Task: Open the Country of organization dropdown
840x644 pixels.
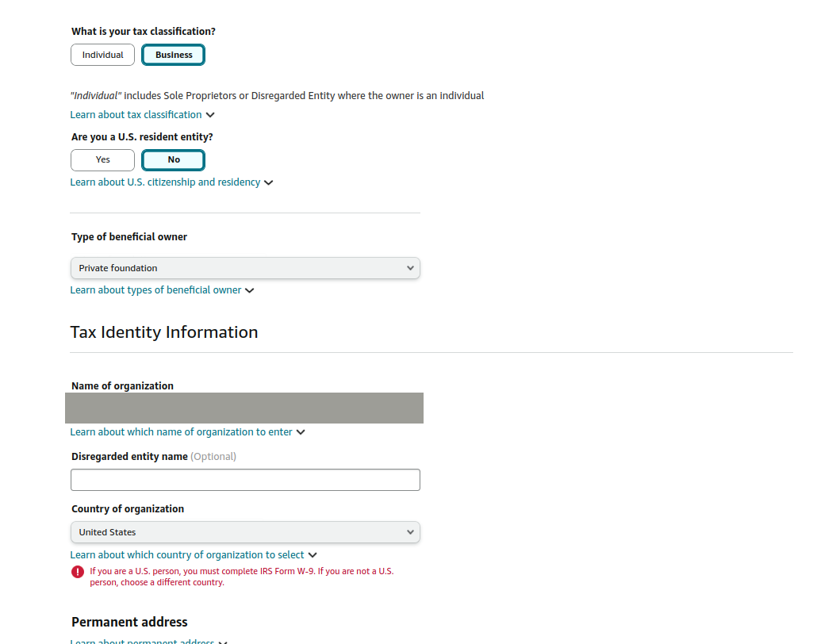Action: (245, 532)
